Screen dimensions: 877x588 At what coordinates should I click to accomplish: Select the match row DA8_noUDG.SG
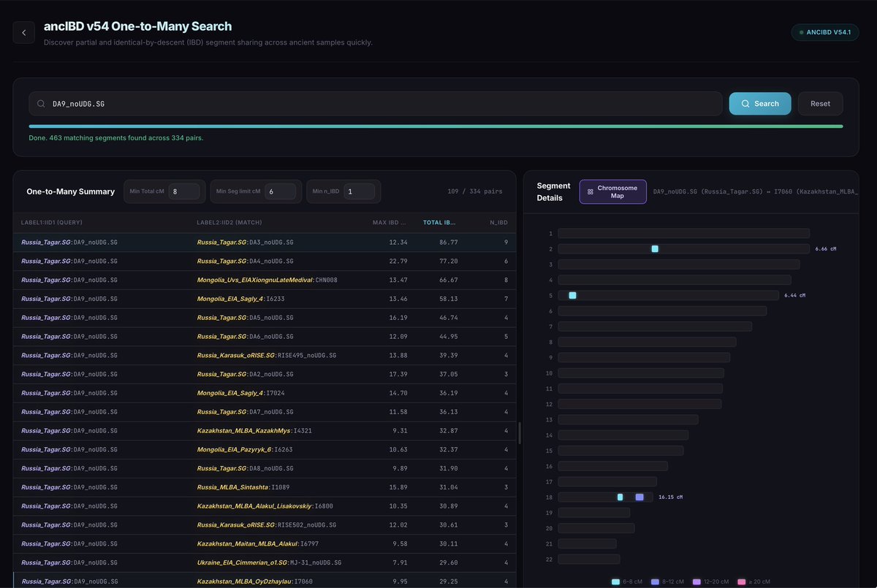point(265,468)
